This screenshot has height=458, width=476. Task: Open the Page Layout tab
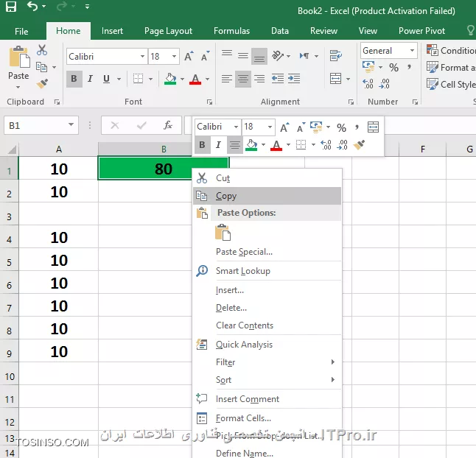(168, 31)
